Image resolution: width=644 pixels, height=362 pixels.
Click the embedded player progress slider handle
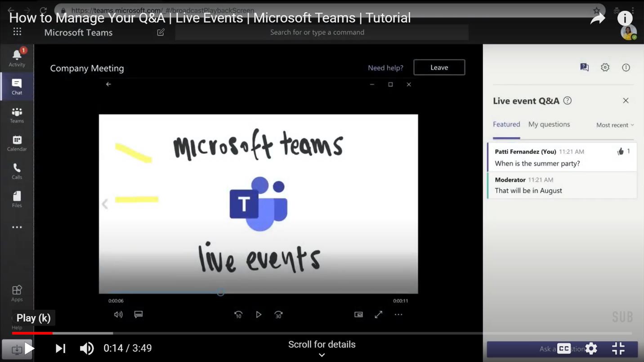[220, 292]
